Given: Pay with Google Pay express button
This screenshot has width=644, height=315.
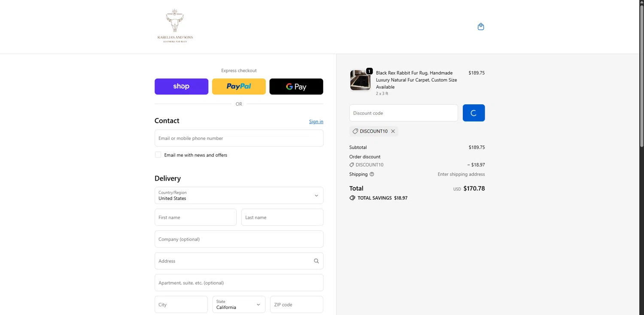Looking at the screenshot, I should tap(296, 86).
